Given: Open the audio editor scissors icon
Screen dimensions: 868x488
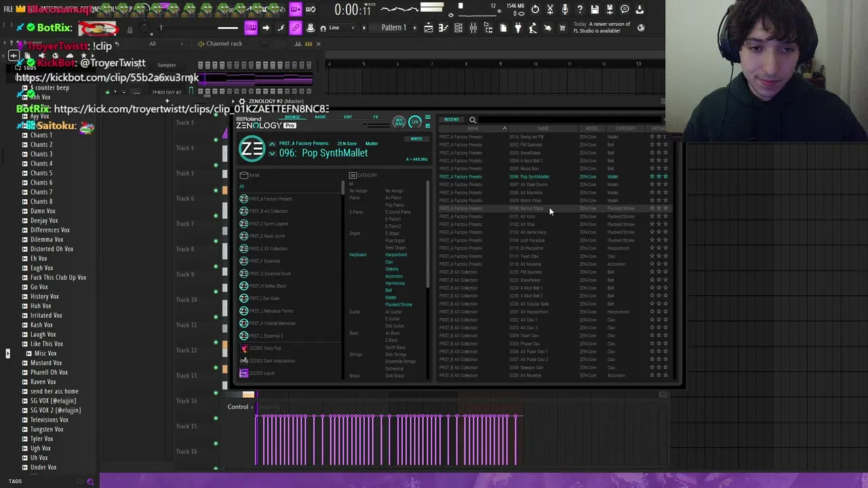Looking at the screenshot, I should coord(550,9).
